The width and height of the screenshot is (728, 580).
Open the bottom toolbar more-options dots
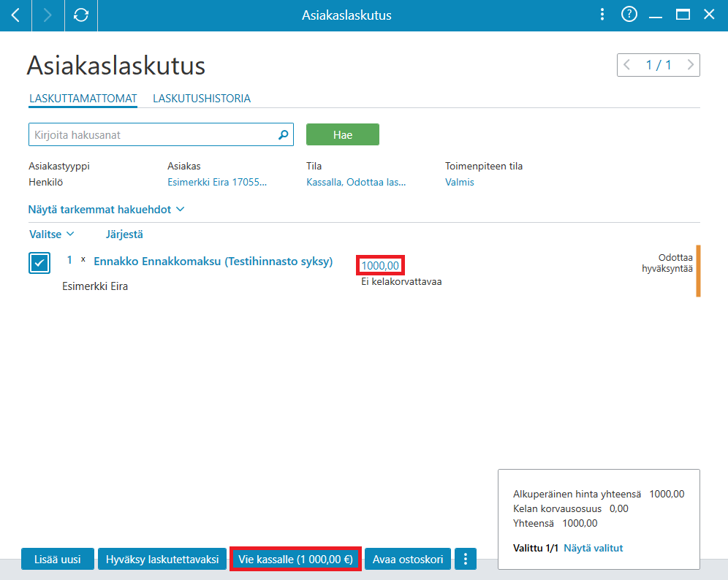[x=466, y=559]
